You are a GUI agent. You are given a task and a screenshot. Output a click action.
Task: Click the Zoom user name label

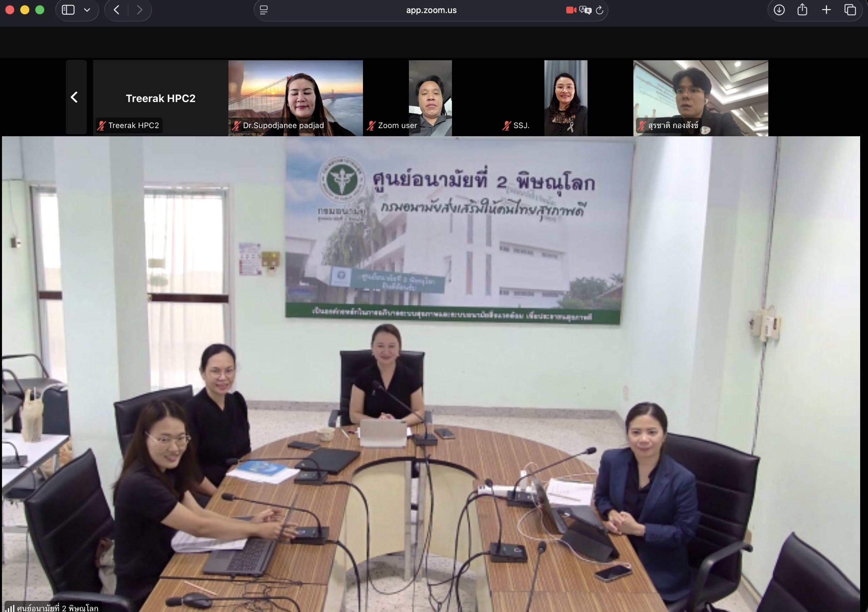point(397,126)
